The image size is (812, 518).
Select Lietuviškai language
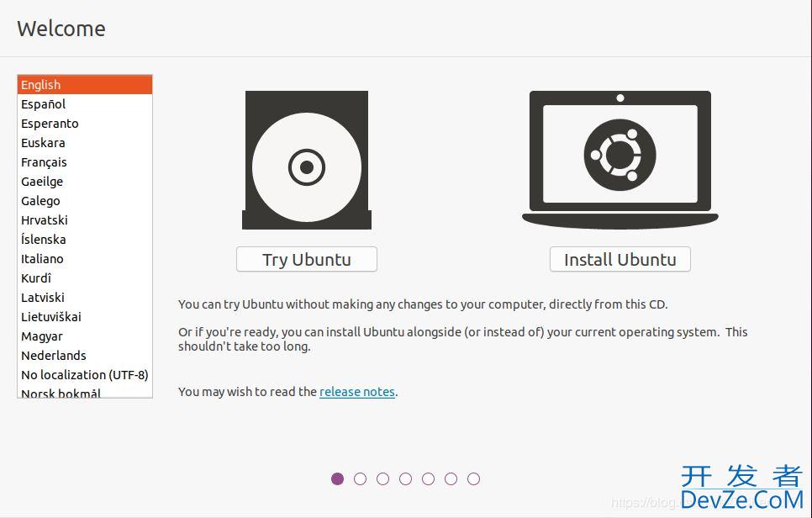[85, 316]
